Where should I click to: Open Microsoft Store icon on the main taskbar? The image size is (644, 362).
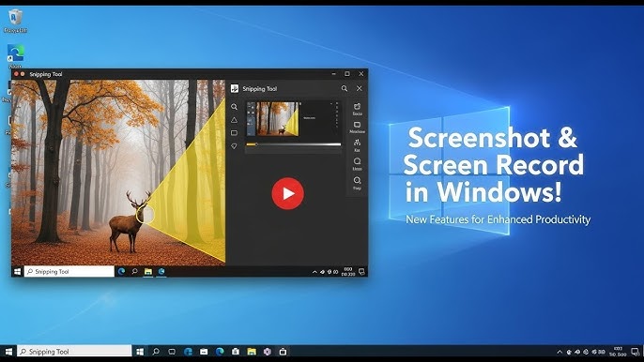pyautogui.click(x=236, y=352)
